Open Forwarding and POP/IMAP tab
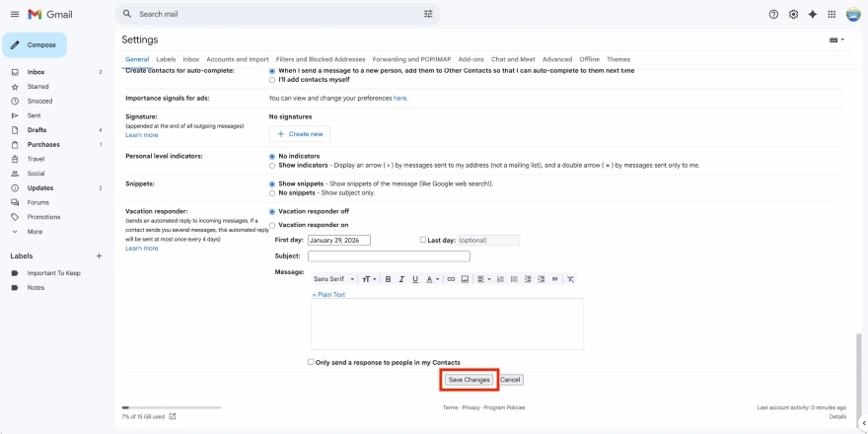 click(412, 59)
